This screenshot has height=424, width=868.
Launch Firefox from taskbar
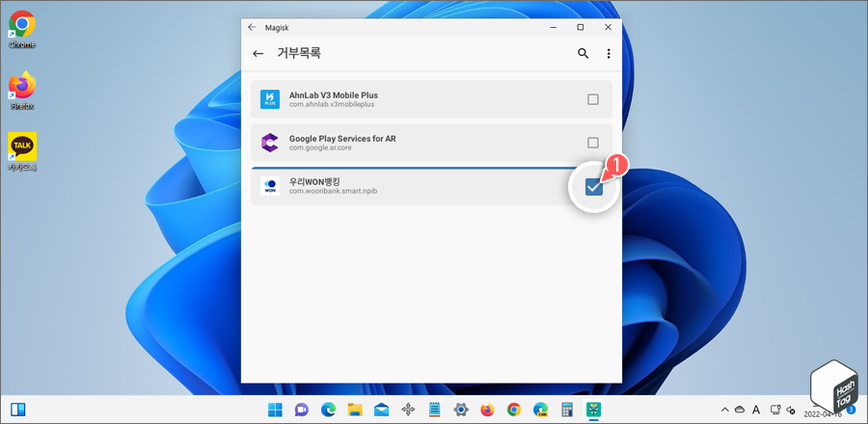click(x=487, y=410)
